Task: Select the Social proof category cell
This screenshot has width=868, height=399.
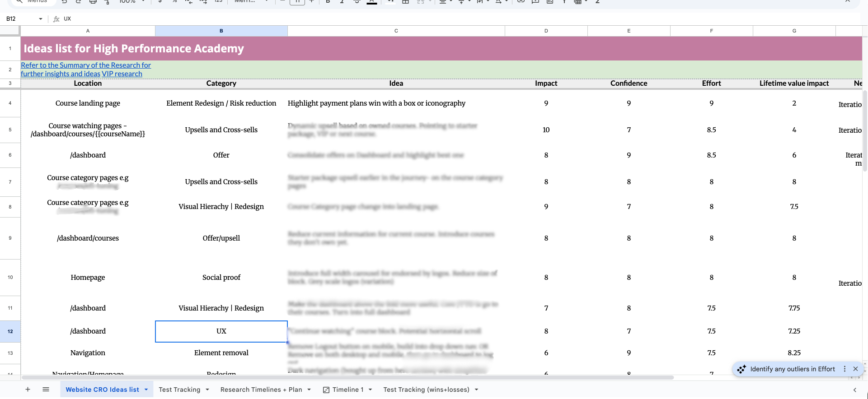Action: (221, 278)
